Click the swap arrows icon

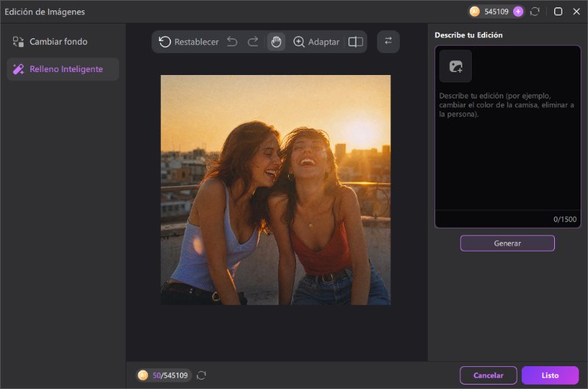[x=388, y=41]
